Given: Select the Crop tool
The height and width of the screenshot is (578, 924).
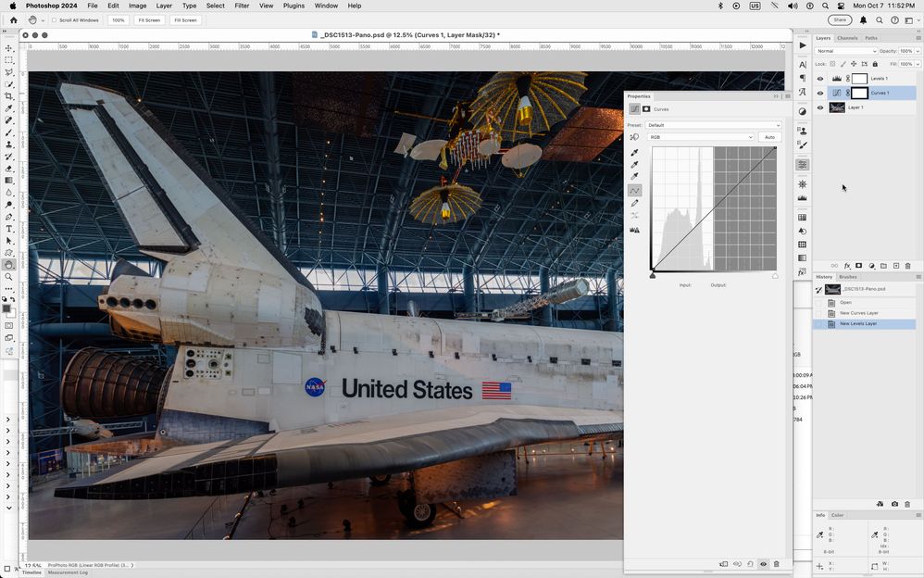Looking at the screenshot, I should [9, 96].
